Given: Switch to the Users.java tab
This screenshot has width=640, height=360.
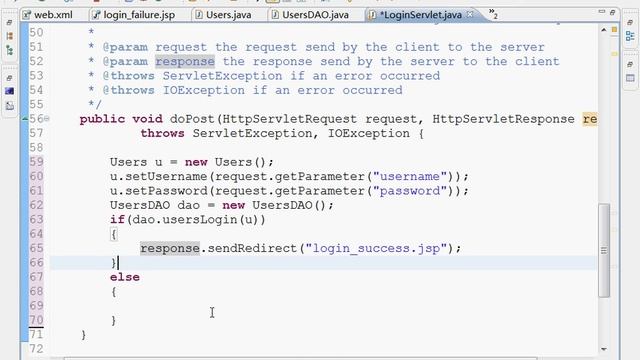Looking at the screenshot, I should 223,15.
